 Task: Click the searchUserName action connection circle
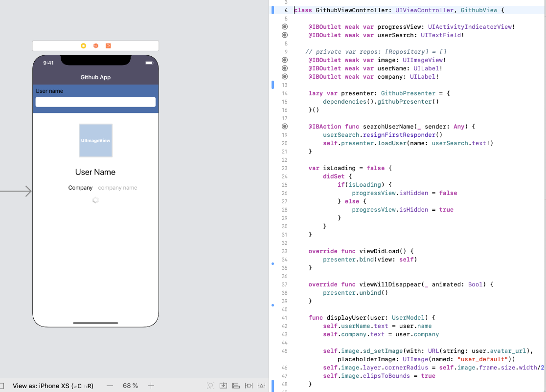pyautogui.click(x=284, y=127)
